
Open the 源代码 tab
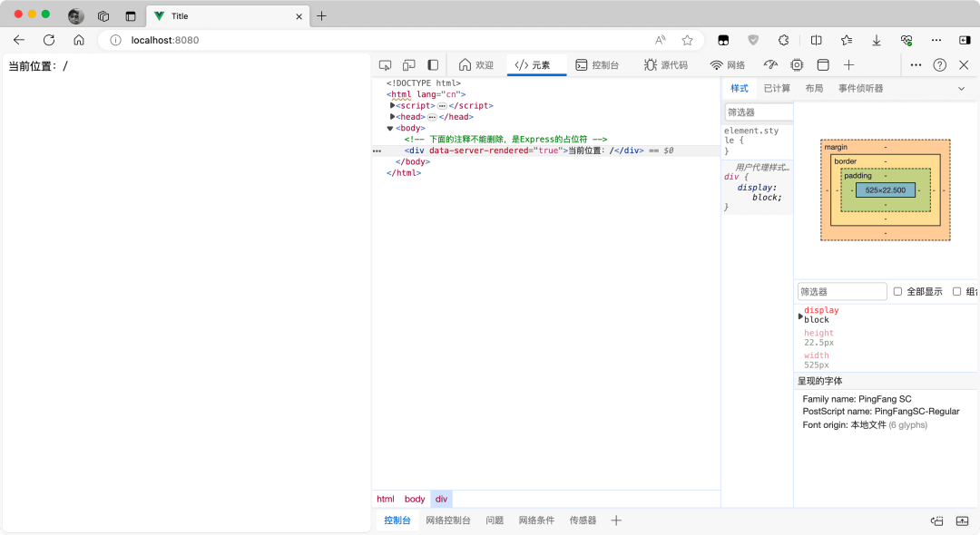(666, 65)
